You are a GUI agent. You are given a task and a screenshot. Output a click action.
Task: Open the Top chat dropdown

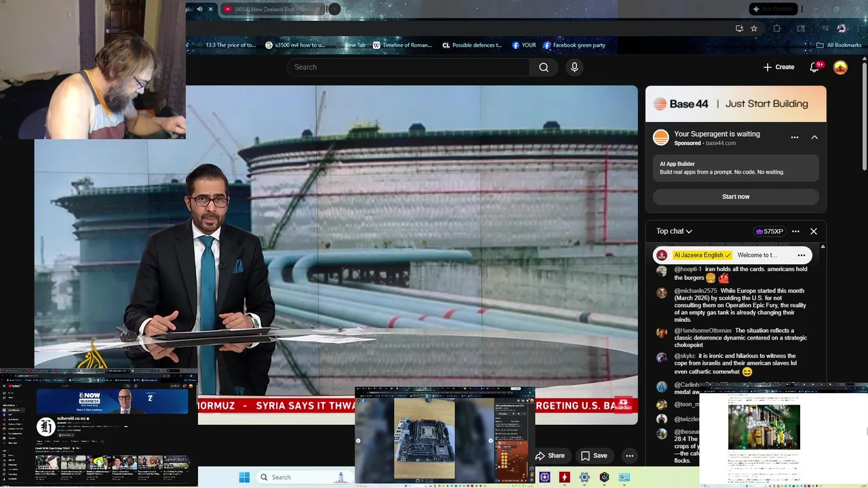tap(674, 231)
